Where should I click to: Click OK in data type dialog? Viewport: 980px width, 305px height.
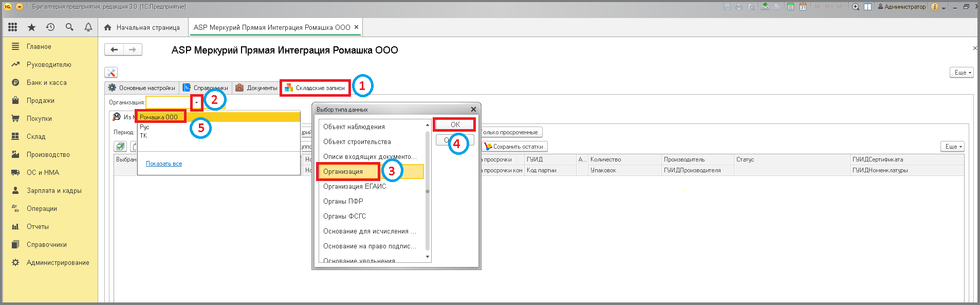pyautogui.click(x=455, y=124)
